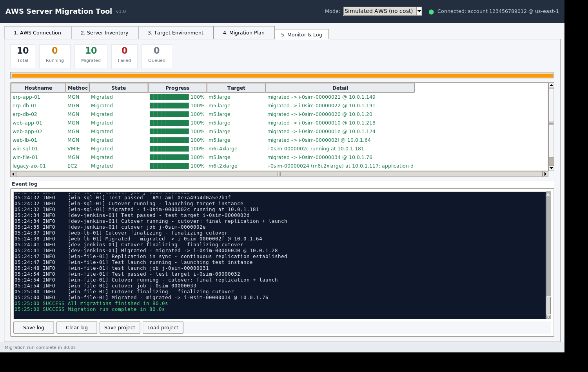The image size is (588, 372).
Task: Select the erp-db-02 hostname row
Action: pos(25,114)
